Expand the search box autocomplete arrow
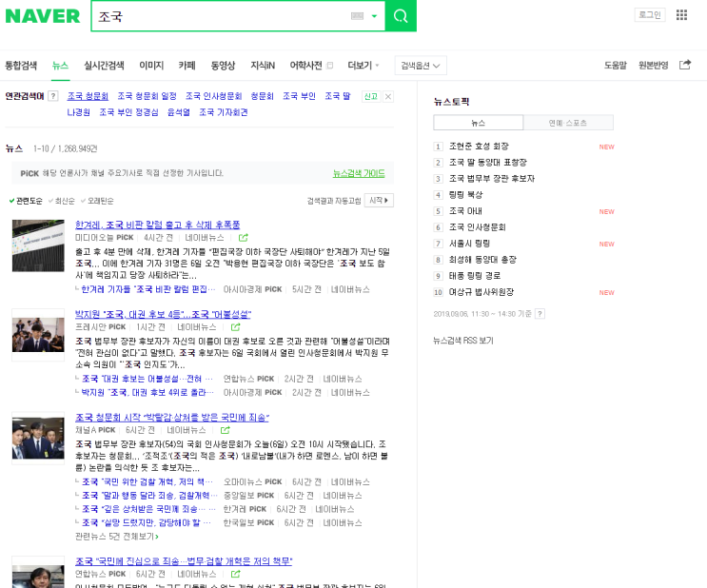The width and height of the screenshot is (707, 588). pos(374,16)
